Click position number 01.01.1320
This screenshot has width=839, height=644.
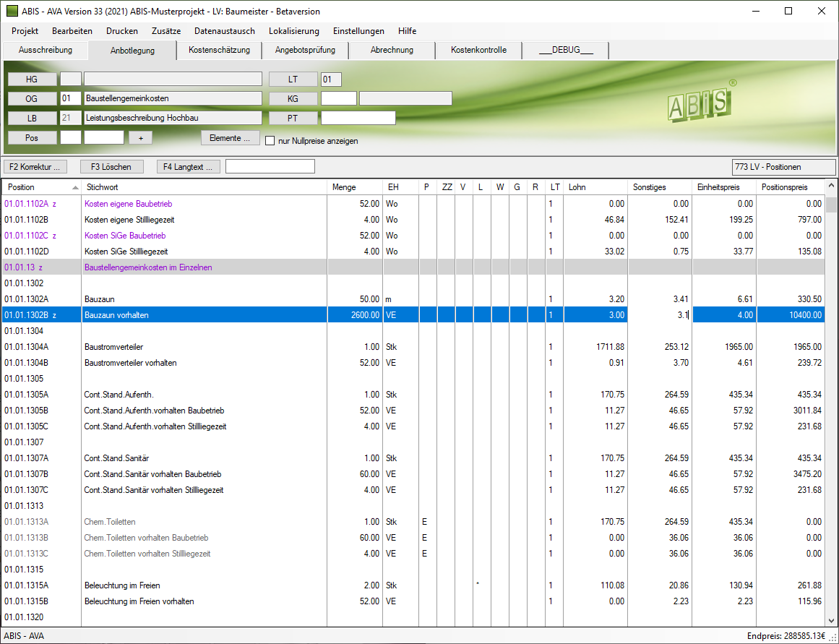[24, 617]
